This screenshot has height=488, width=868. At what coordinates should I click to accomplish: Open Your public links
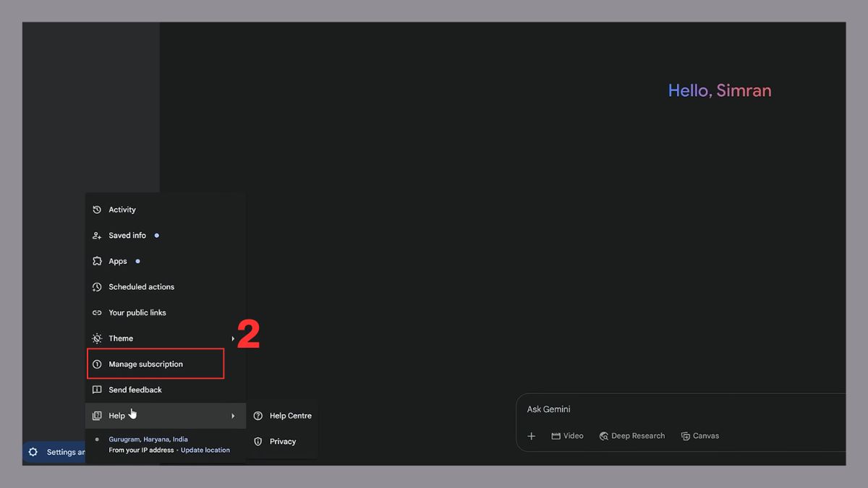[165, 313]
